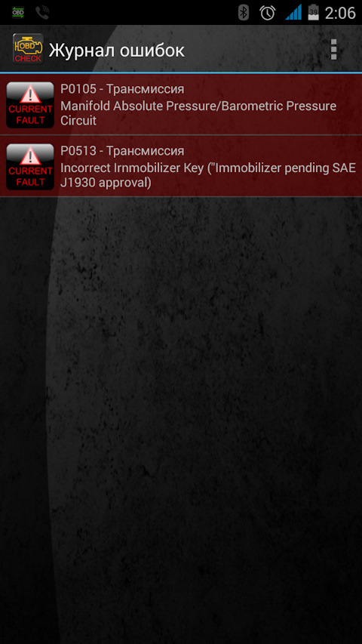This screenshot has height=644, width=362.
Task: Tap the empty area below the fault list
Action: [x=181, y=419]
